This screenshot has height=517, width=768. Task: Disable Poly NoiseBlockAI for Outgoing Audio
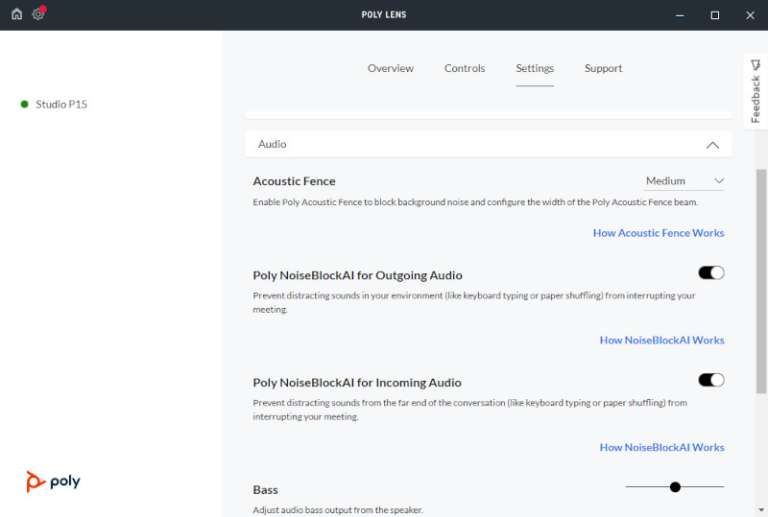pos(711,273)
